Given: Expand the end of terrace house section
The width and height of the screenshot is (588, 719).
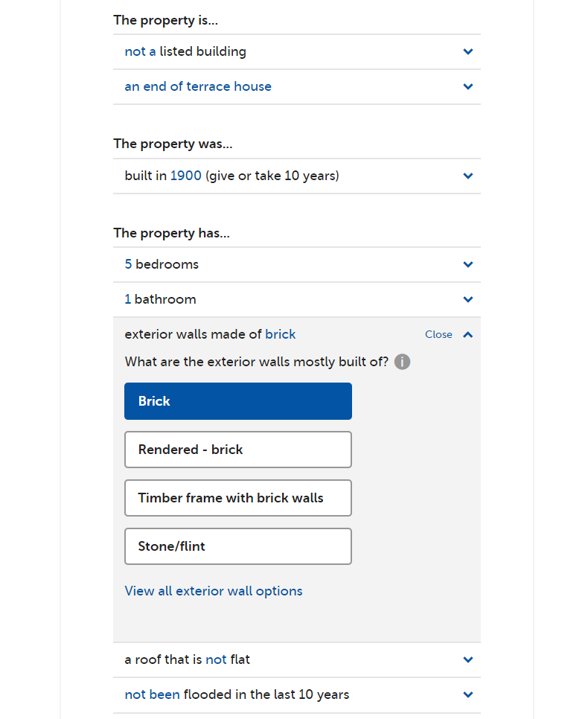Looking at the screenshot, I should pos(297,86).
